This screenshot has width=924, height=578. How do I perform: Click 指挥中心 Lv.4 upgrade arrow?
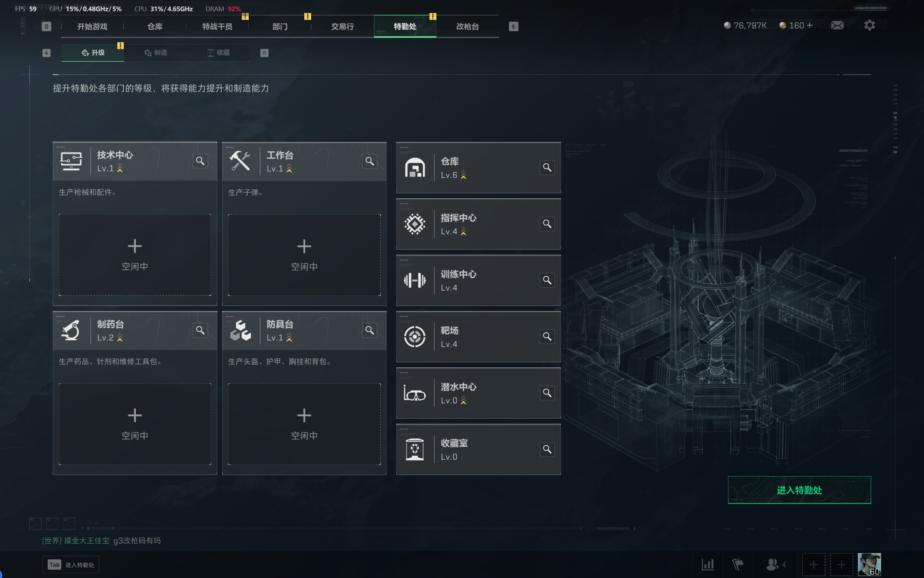[463, 231]
